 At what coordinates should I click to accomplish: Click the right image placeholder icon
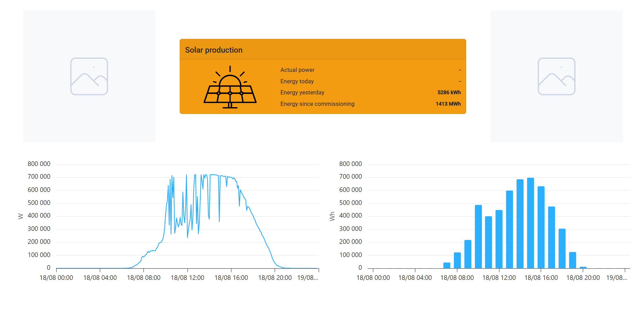(556, 76)
